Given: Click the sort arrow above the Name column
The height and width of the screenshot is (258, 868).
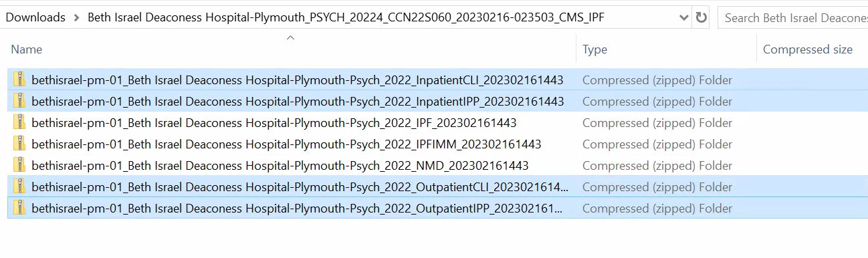Looking at the screenshot, I should [x=290, y=37].
